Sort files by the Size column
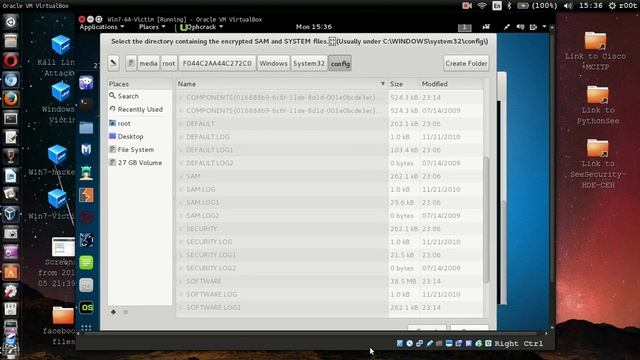The height and width of the screenshot is (360, 640). coord(403,84)
